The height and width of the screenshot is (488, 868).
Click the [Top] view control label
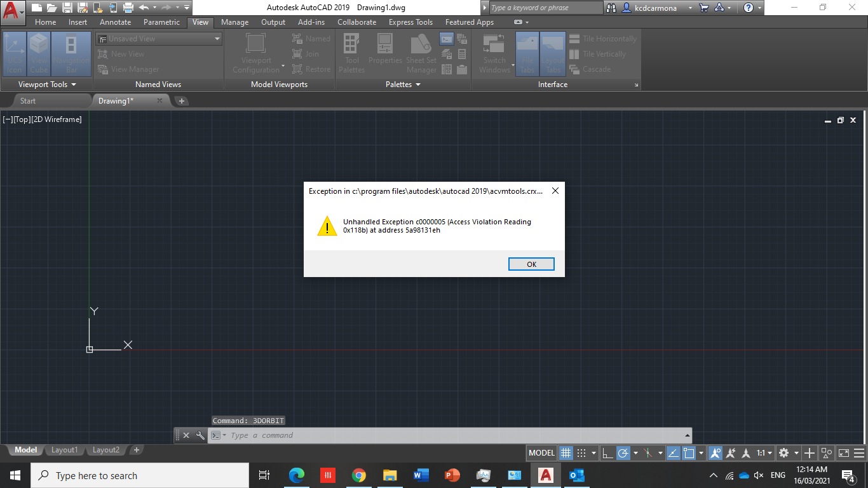click(x=22, y=119)
